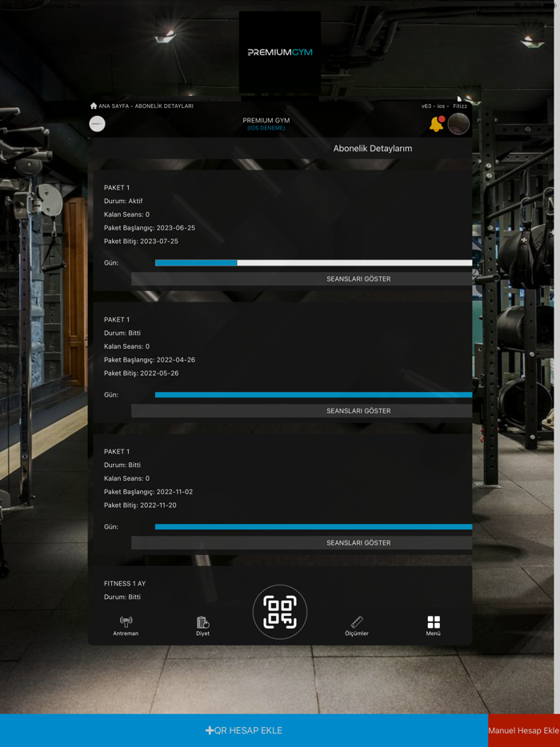
Task: Tap 'Paket Başlangıç: 2023-06-25' text
Action: tap(150, 228)
